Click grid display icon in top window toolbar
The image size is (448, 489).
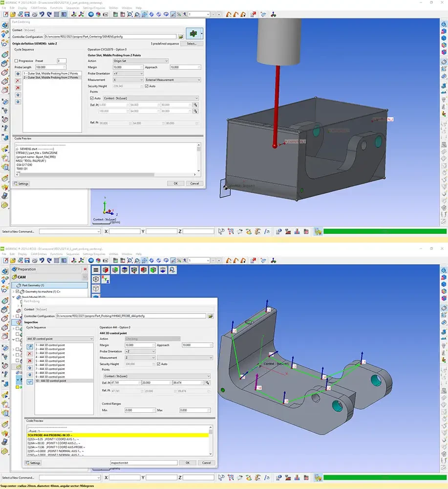point(56,14)
